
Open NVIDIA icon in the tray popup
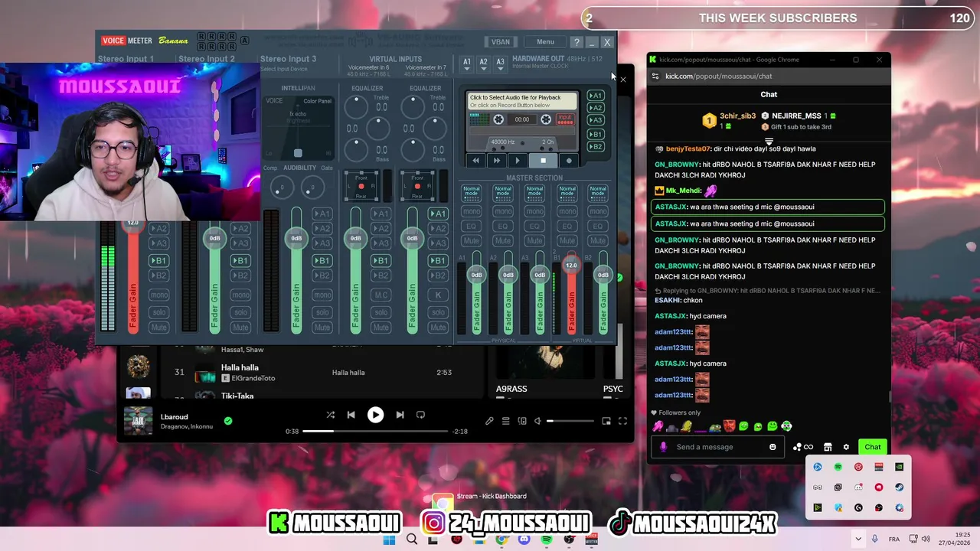pyautogui.click(x=899, y=467)
